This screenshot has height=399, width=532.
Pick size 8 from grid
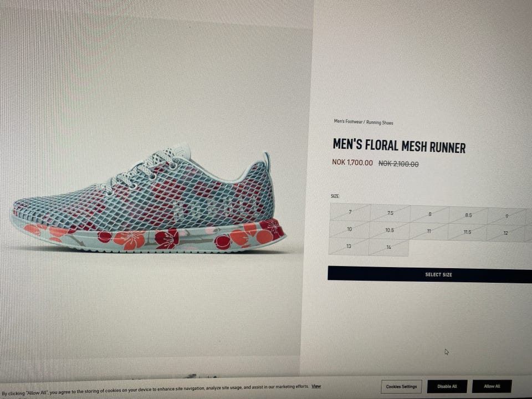[429, 214]
